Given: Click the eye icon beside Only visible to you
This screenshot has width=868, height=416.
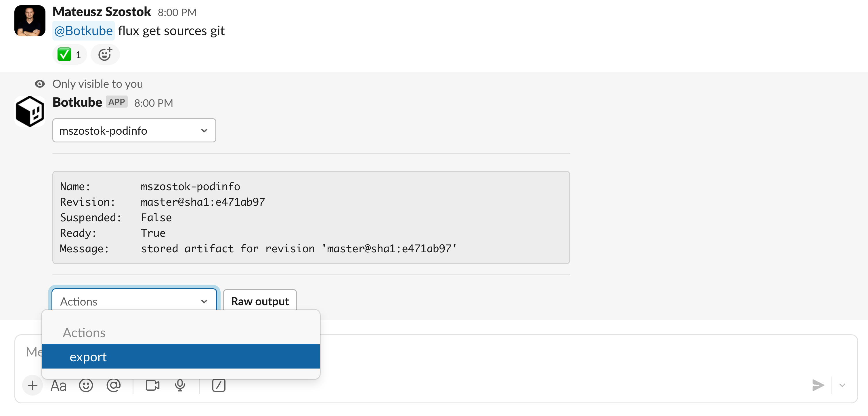Looking at the screenshot, I should (40, 84).
